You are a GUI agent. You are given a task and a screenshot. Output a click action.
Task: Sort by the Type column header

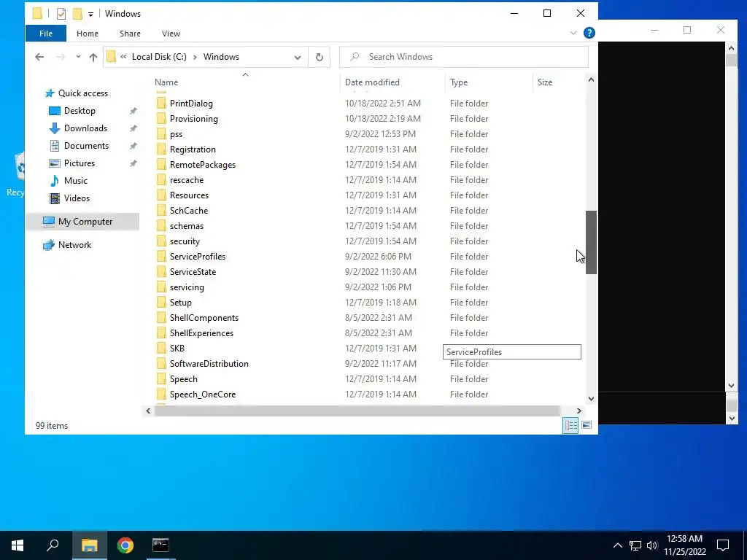[x=459, y=82]
